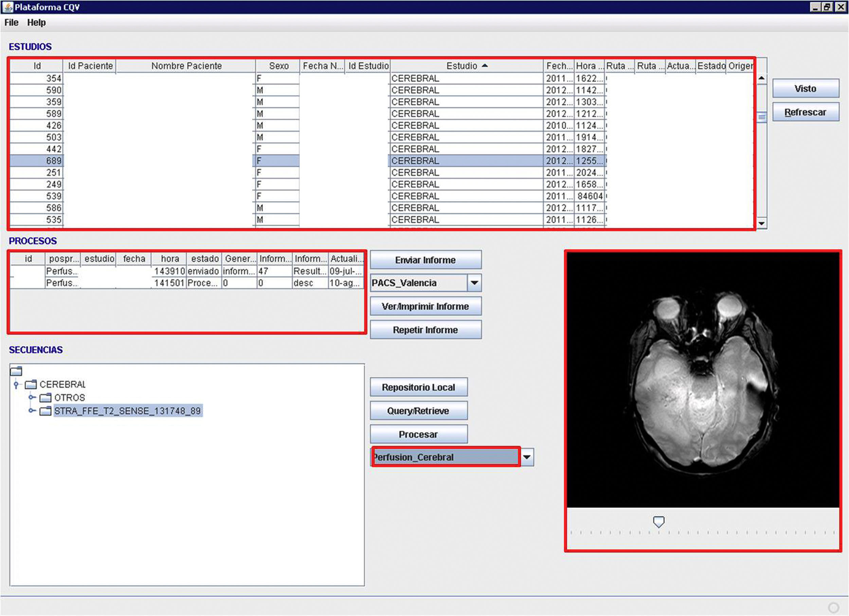Click the Query/Retrieve button
The image size is (849, 616).
click(418, 411)
